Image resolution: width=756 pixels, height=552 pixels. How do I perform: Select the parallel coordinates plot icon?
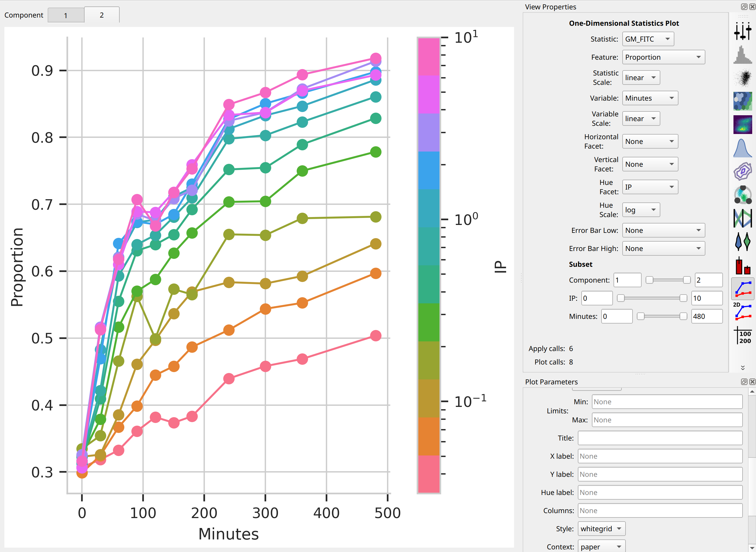(742, 218)
